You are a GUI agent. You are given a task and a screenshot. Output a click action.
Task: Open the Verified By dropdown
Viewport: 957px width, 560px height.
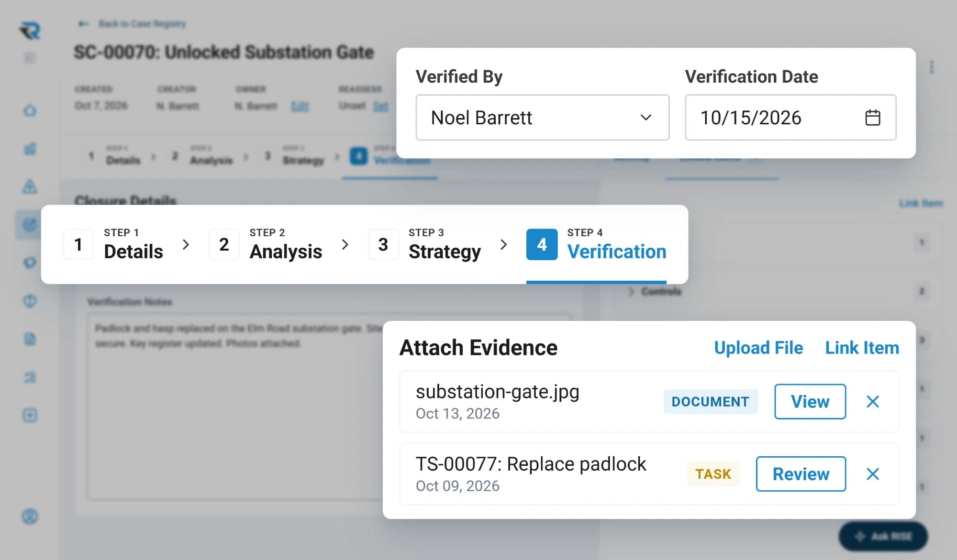pos(542,117)
